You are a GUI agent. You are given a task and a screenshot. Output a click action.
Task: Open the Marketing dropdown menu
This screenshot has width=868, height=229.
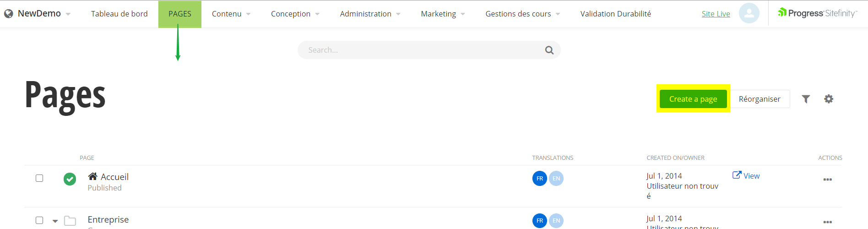(443, 14)
